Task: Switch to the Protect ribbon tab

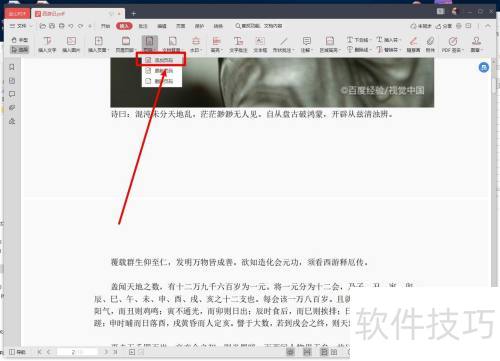Action: [x=199, y=26]
